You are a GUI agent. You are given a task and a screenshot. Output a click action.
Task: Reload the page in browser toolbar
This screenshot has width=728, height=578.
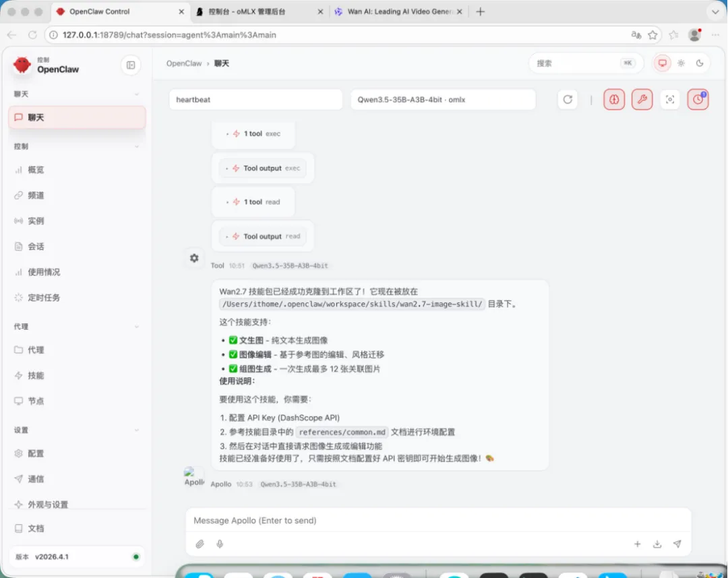point(32,35)
